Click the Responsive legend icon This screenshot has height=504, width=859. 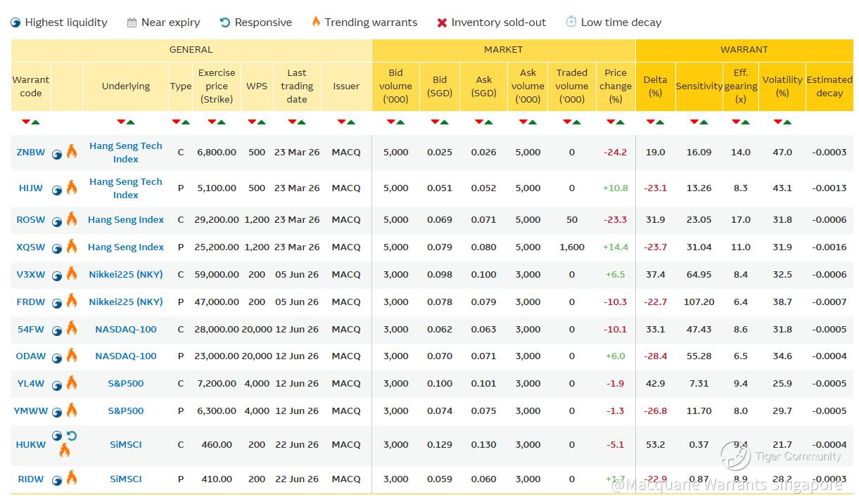click(225, 22)
